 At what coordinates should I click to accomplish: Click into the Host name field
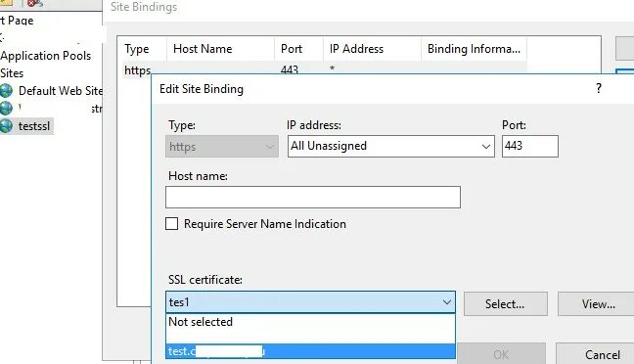tap(312, 198)
